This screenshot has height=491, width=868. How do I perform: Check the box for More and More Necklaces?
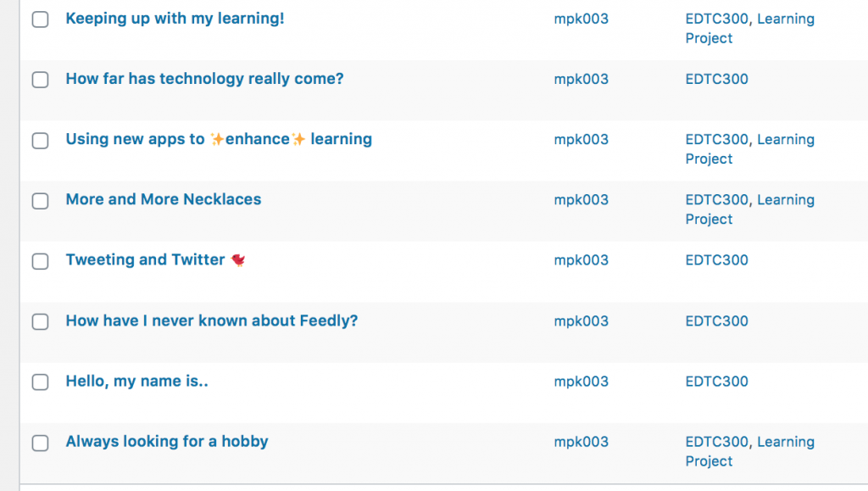40,201
